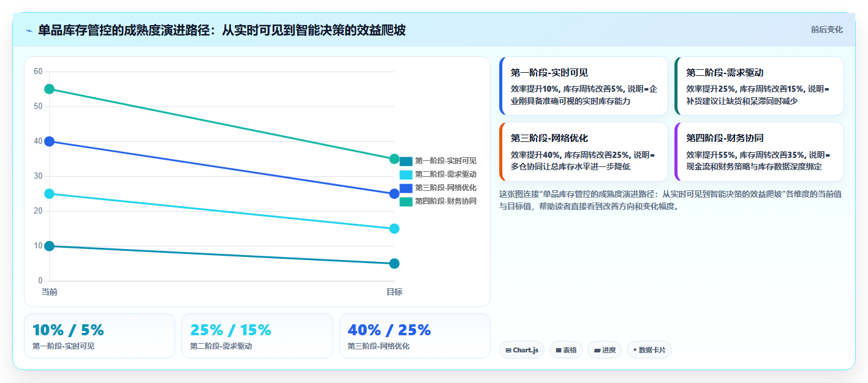Click text 效率提升55% in fourth card
Image resolution: width=868 pixels, height=383 pixels.
pyautogui.click(x=711, y=155)
